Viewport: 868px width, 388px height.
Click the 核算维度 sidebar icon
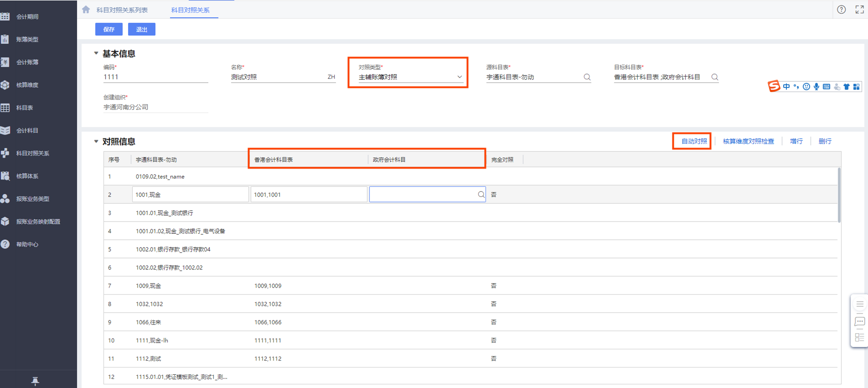[5, 85]
